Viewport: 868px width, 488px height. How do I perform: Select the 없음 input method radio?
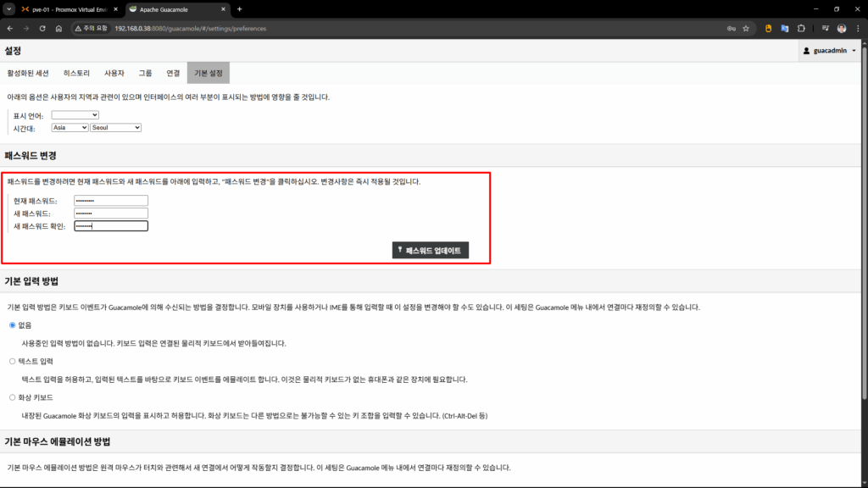[x=12, y=325]
